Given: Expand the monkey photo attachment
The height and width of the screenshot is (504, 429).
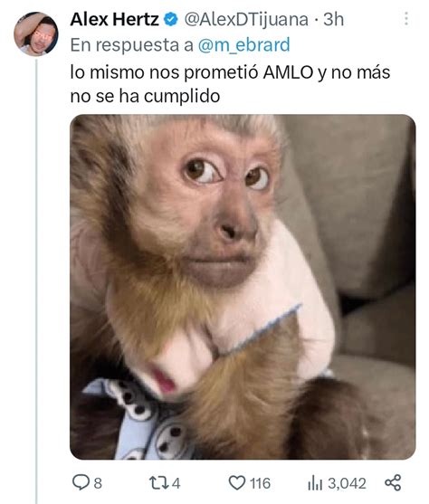Looking at the screenshot, I should (243, 287).
